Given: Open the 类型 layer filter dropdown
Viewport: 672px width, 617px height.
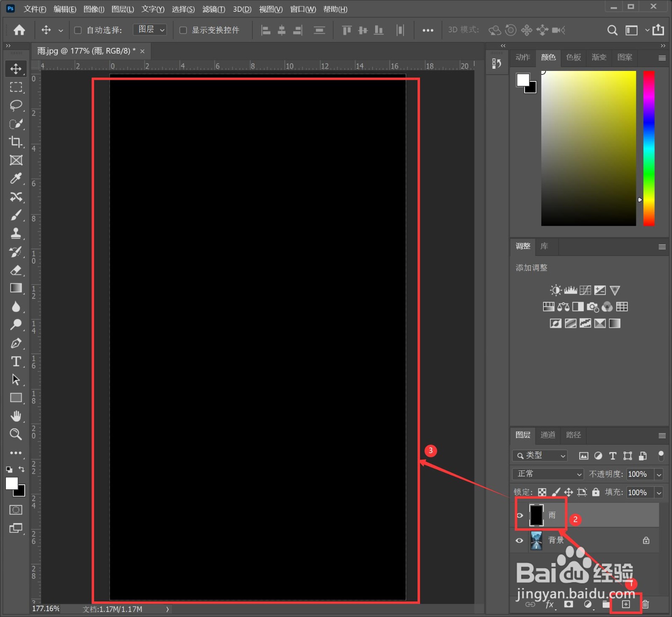Looking at the screenshot, I should [x=540, y=455].
